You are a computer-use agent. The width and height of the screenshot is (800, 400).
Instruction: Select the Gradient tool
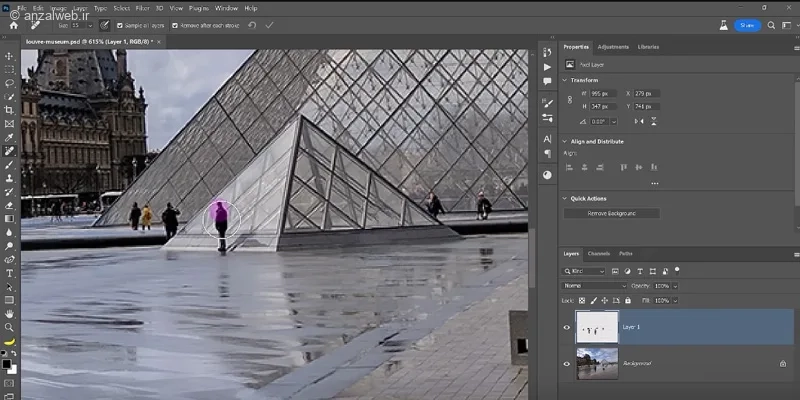(x=9, y=218)
